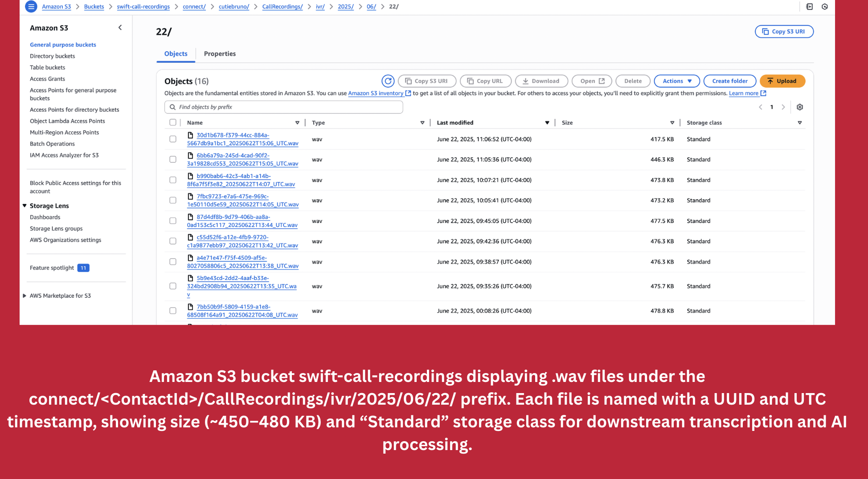Image resolution: width=868 pixels, height=479 pixels.
Task: Select all objects with header checkbox
Action: coord(173,122)
